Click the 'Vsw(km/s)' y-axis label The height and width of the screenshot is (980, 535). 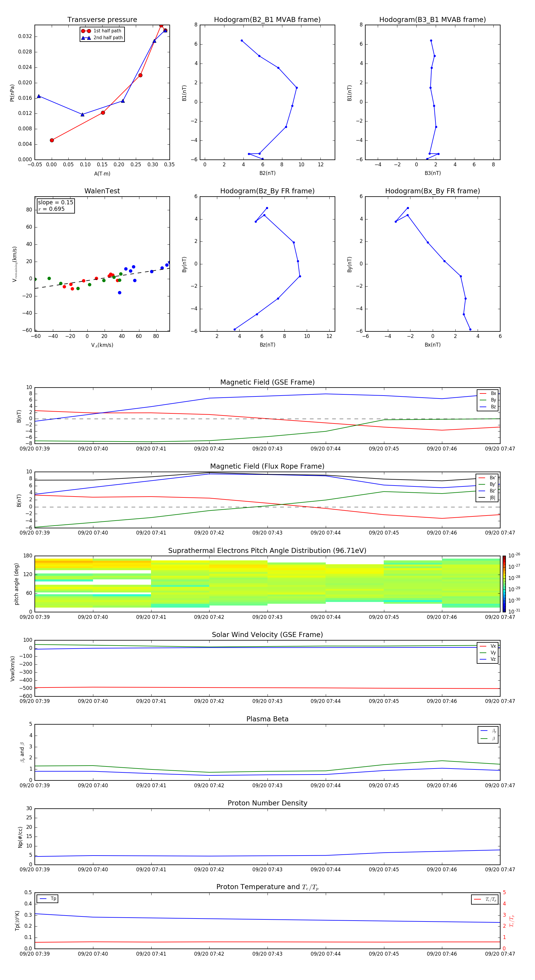[x=12, y=668]
